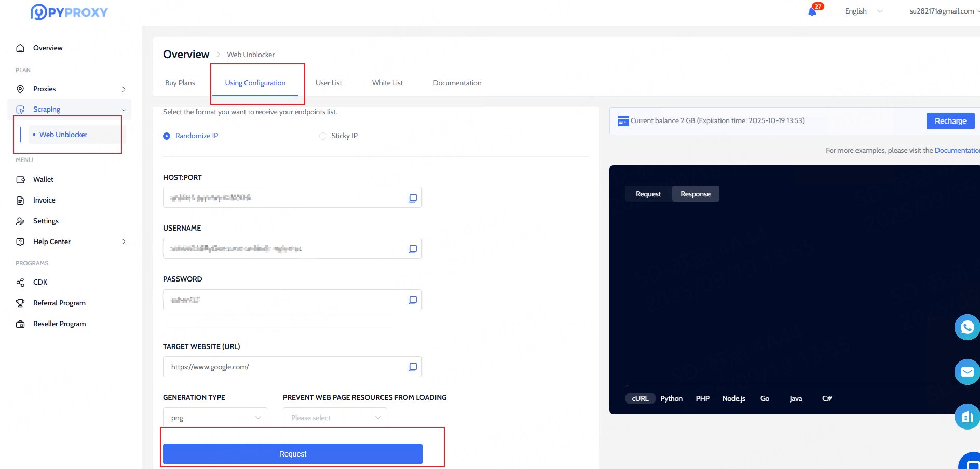980x469 pixels.
Task: Open the generation type png dropdown
Action: pyautogui.click(x=215, y=417)
